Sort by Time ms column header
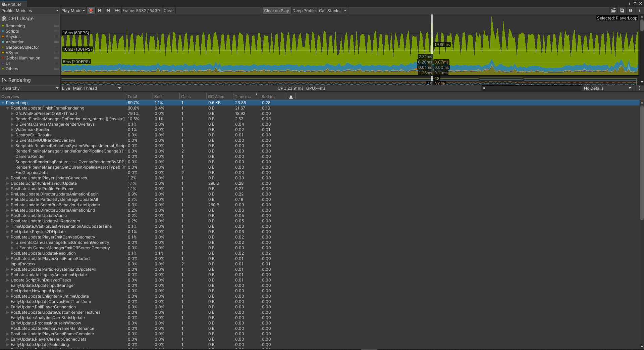Viewport: 644px width, 350px height. click(246, 97)
